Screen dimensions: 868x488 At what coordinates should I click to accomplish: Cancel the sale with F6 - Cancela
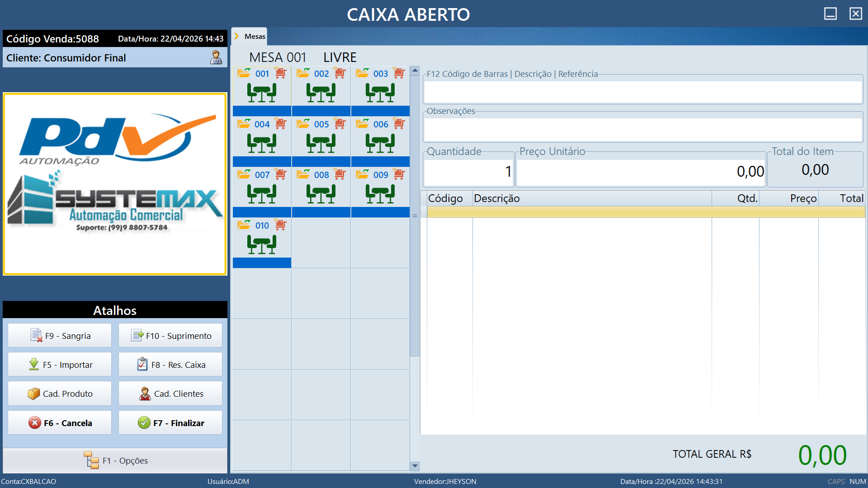[60, 423]
